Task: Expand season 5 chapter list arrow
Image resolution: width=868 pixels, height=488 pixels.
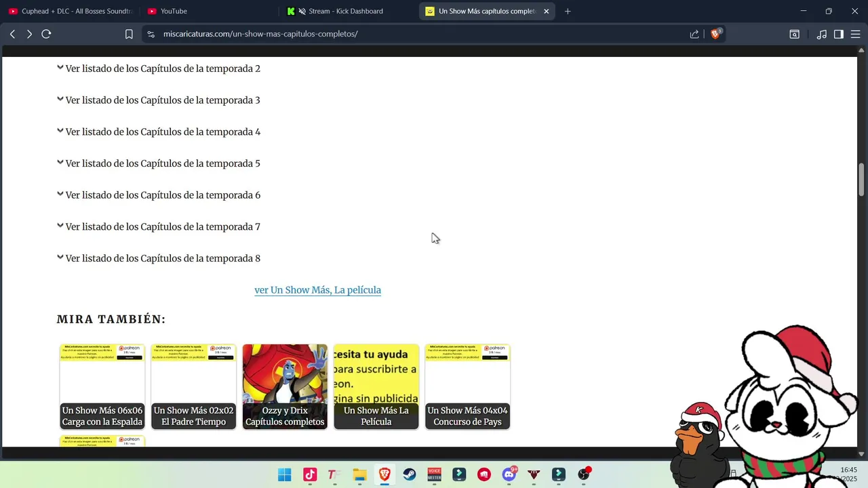Action: tap(60, 163)
